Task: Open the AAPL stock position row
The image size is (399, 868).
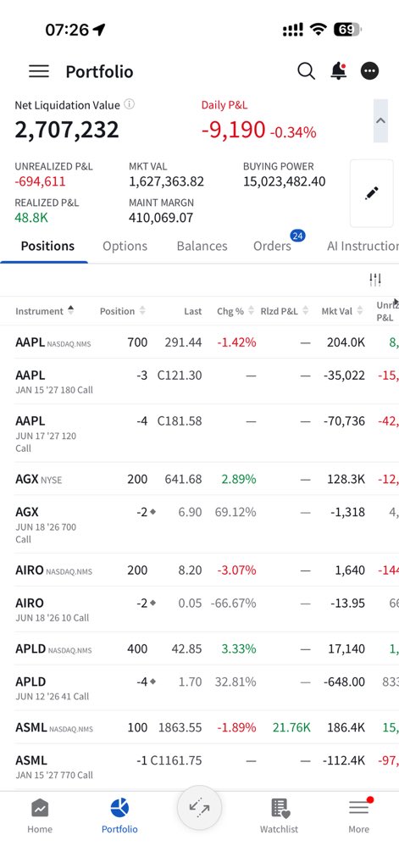Action: click(199, 342)
